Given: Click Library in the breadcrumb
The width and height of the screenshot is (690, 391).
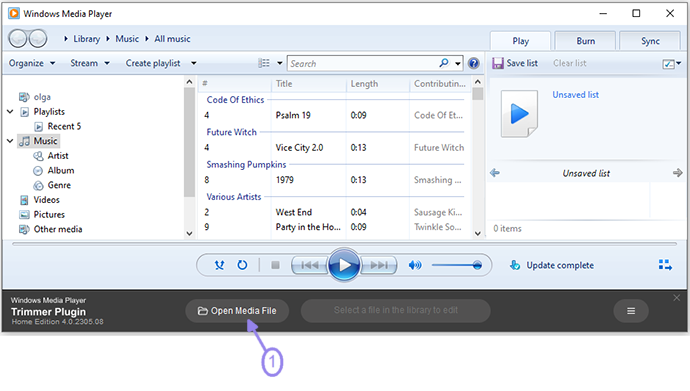Looking at the screenshot, I should 87,39.
